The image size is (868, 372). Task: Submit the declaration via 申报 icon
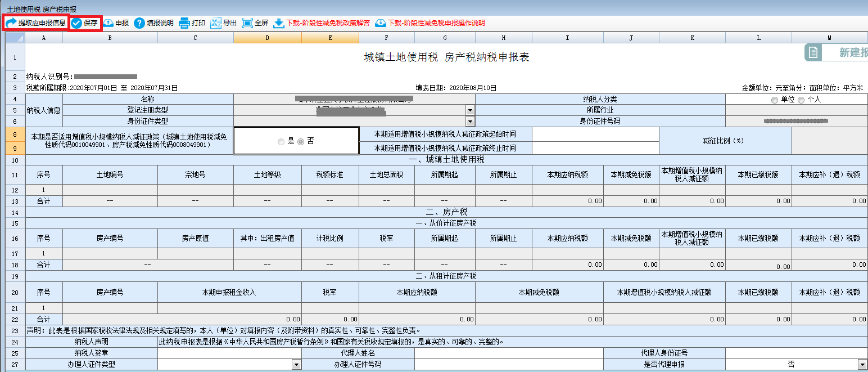[x=108, y=23]
